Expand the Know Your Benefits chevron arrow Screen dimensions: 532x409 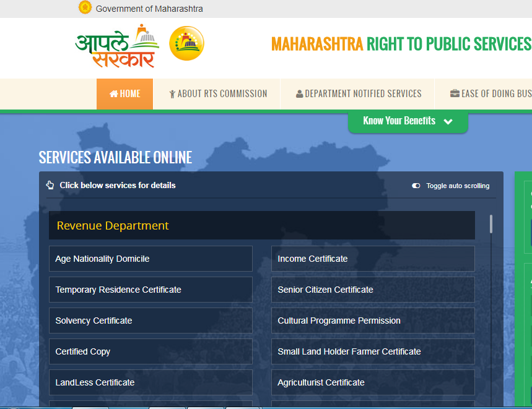point(448,121)
